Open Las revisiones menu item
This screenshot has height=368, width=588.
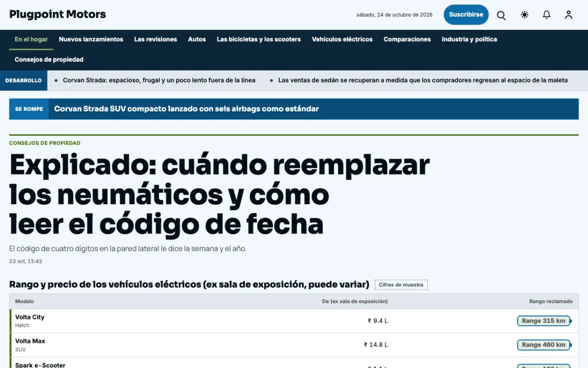(155, 39)
